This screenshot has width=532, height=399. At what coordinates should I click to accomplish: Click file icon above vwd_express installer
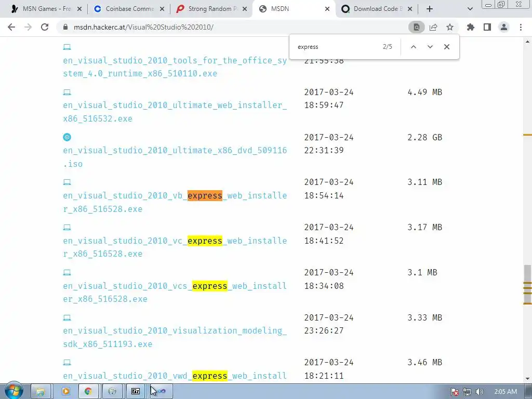(x=67, y=362)
